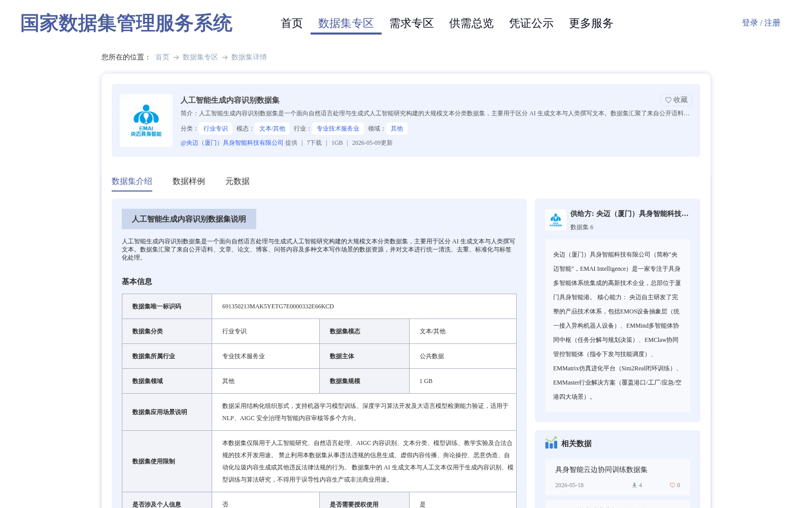Go to 数据集专区 in breadcrumb
812x508 pixels.
click(200, 57)
